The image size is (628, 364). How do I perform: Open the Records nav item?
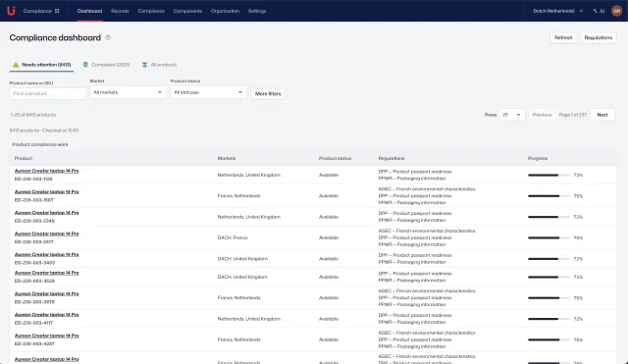tap(120, 11)
